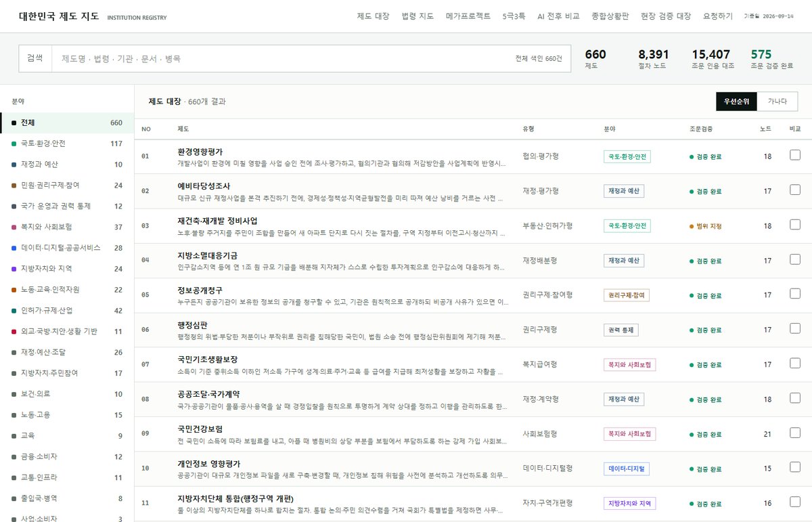Select the 비교 checkbox for 지방소멸대응기금
This screenshot has height=522, width=812.
795,259
